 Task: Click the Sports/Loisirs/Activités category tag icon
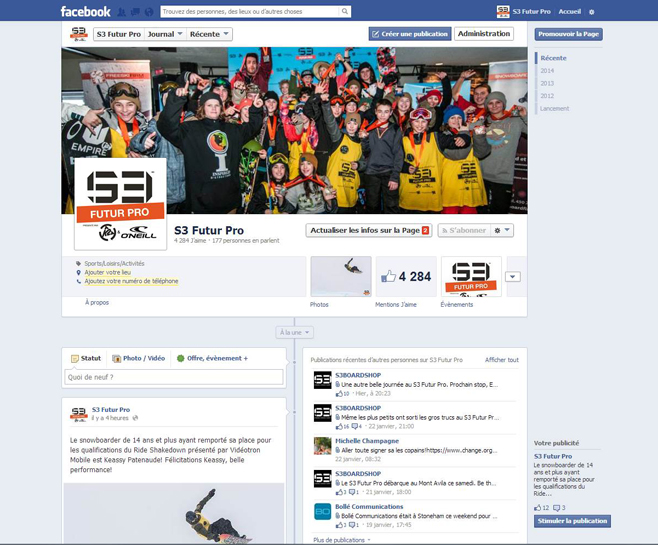tap(78, 263)
